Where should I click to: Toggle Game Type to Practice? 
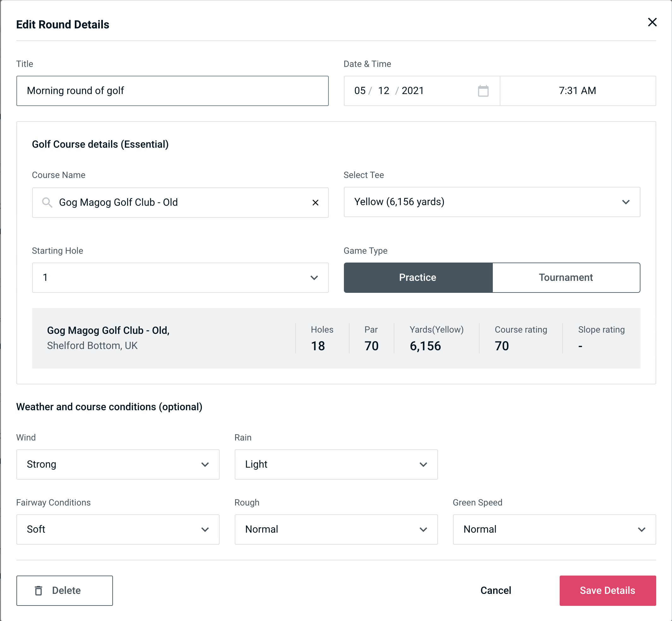tap(418, 277)
